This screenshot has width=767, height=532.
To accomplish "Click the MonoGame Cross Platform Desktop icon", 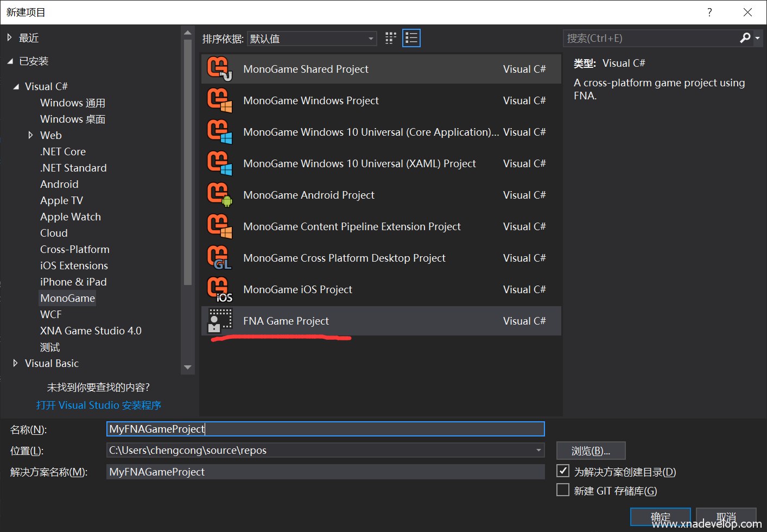I will click(x=219, y=258).
